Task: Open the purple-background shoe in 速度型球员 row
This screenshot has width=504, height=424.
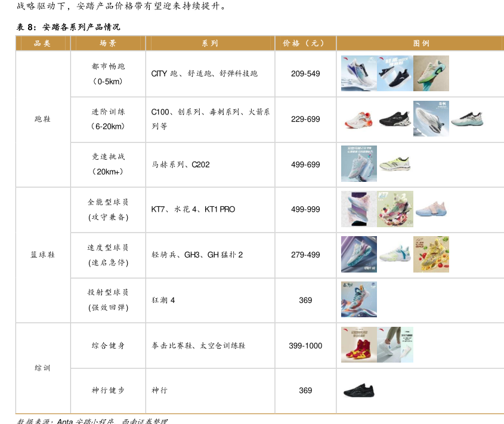Action: click(358, 254)
